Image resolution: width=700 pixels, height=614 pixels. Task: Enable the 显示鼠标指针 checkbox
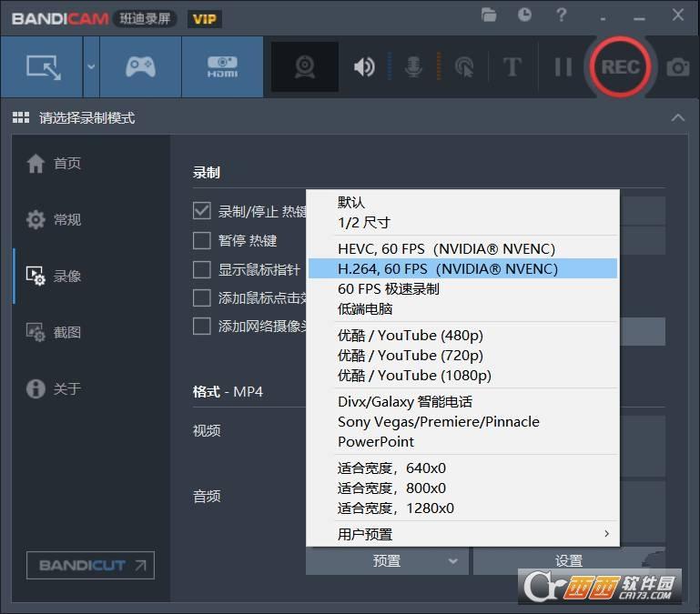click(x=202, y=269)
